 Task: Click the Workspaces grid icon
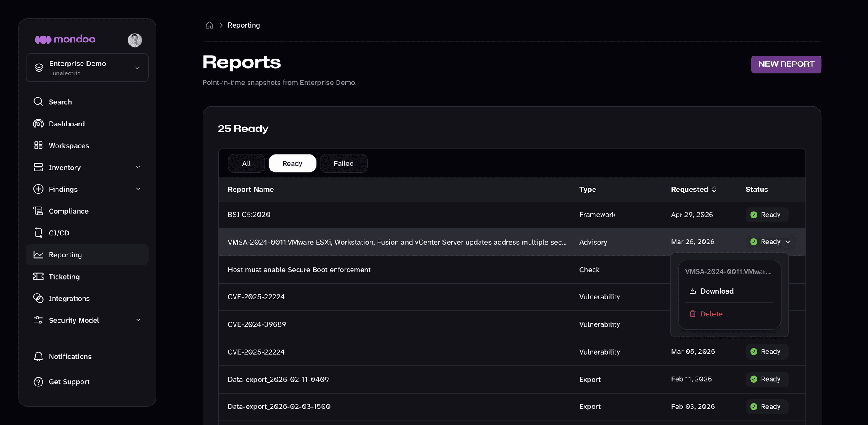coord(38,145)
